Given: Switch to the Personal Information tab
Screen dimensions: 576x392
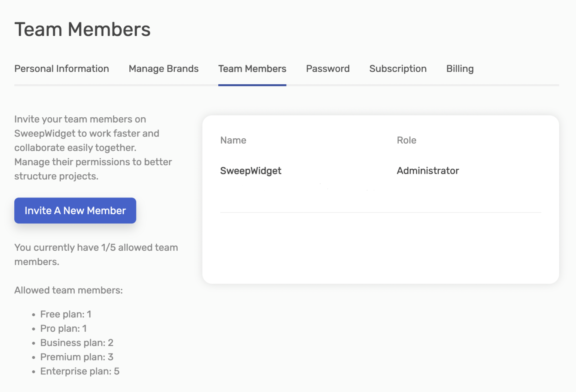Looking at the screenshot, I should pos(61,69).
